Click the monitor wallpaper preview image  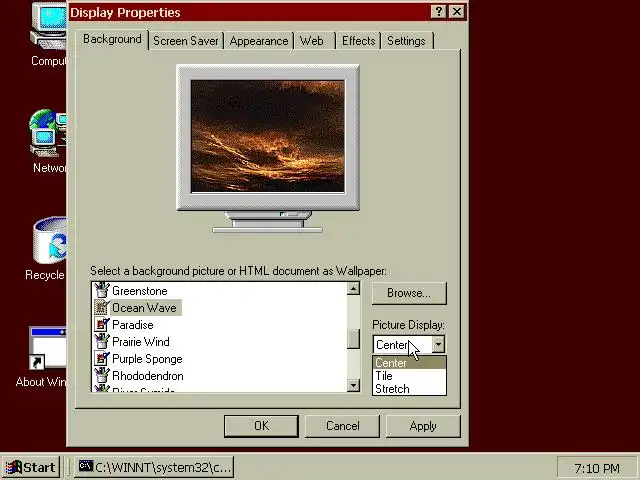(x=268, y=136)
